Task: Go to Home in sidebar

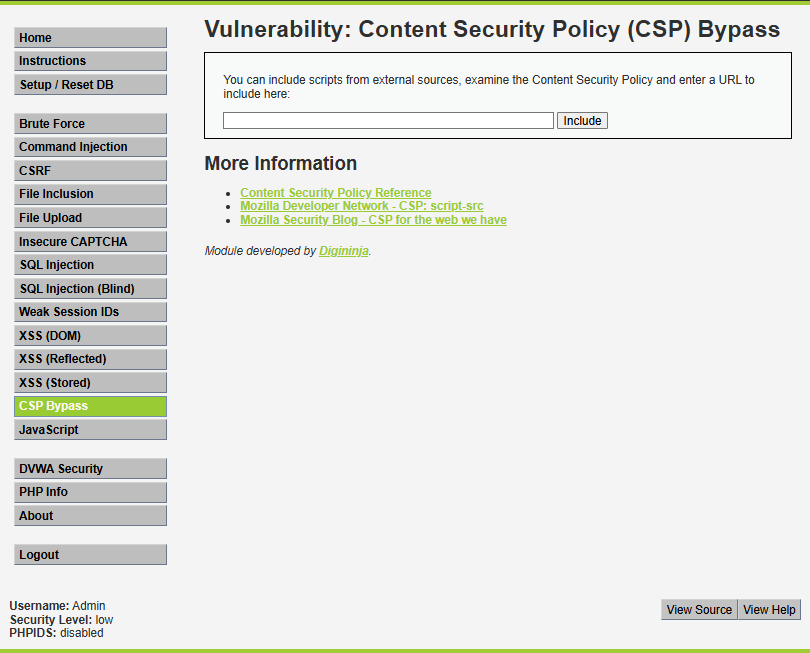Action: click(90, 38)
